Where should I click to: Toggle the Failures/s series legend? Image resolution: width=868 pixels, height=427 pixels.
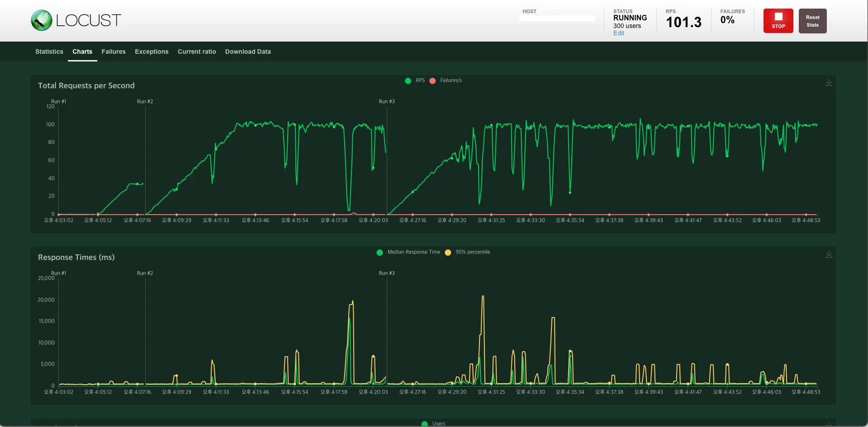[446, 80]
